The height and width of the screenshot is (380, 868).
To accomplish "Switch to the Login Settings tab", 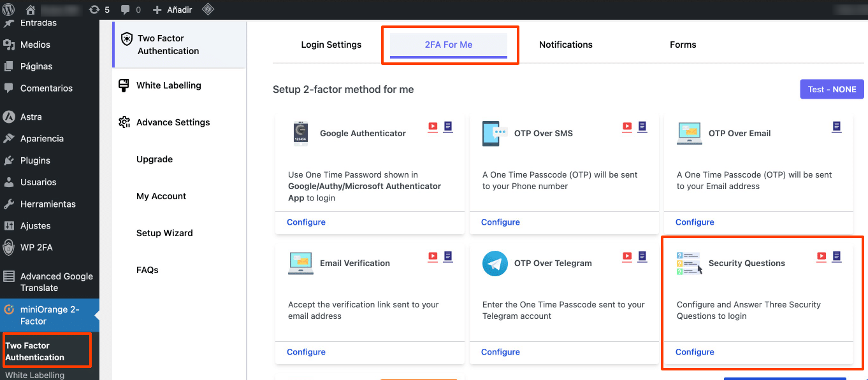I will (331, 45).
